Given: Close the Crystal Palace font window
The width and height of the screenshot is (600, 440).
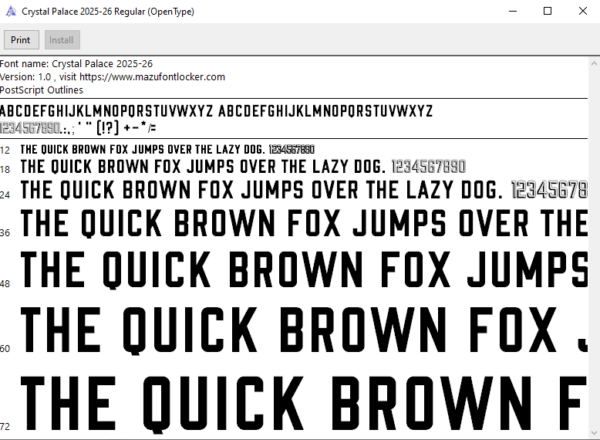Looking at the screenshot, I should (582, 11).
